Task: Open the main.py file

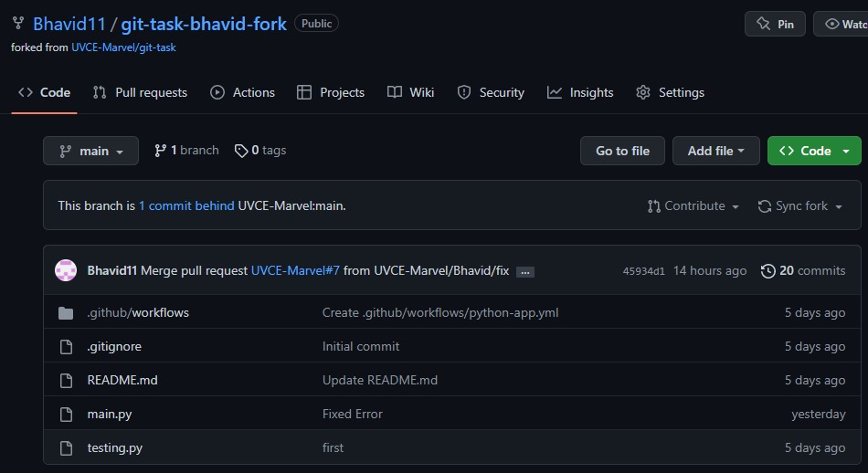Action: click(x=109, y=414)
